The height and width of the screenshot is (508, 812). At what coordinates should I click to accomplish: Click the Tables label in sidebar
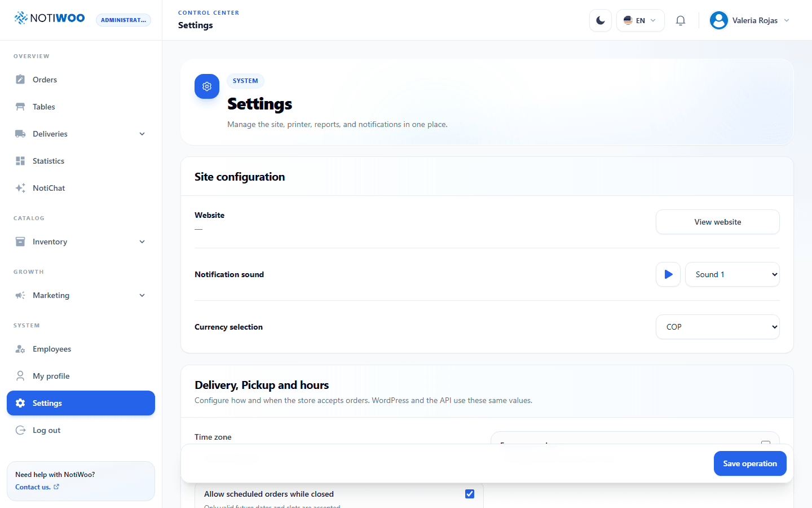(44, 107)
